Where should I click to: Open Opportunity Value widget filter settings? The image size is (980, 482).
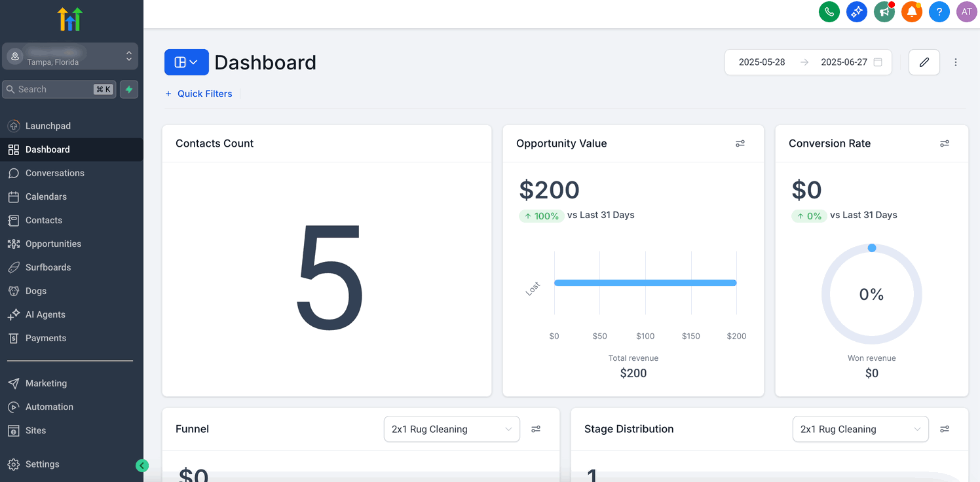click(740, 143)
